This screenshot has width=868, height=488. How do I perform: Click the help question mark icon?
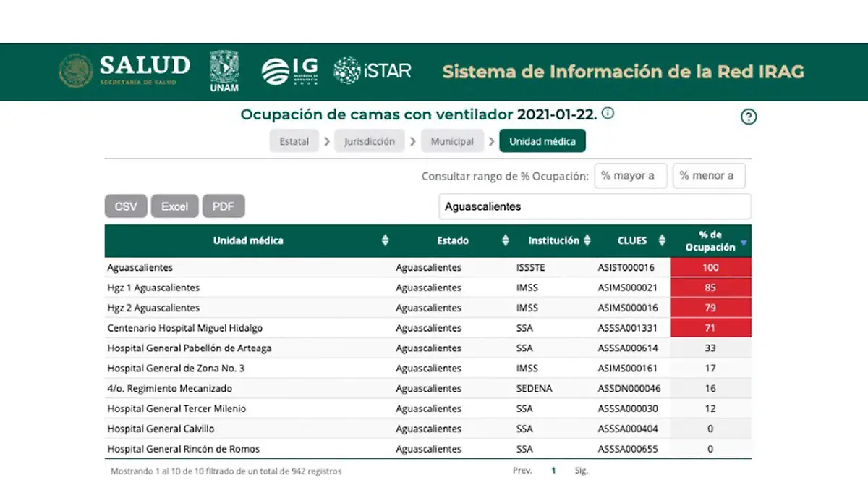(x=749, y=117)
